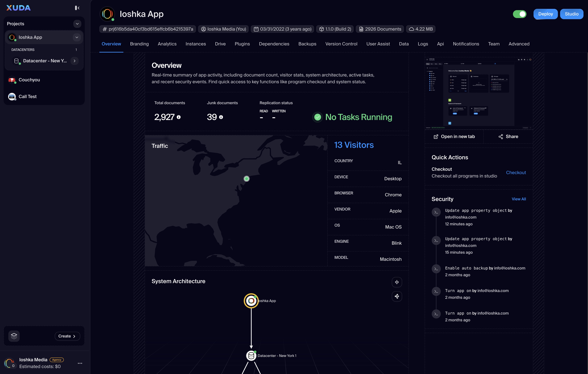Image resolution: width=588 pixels, height=374 pixels.
Task: Click View All in the Security section
Action: (x=519, y=199)
